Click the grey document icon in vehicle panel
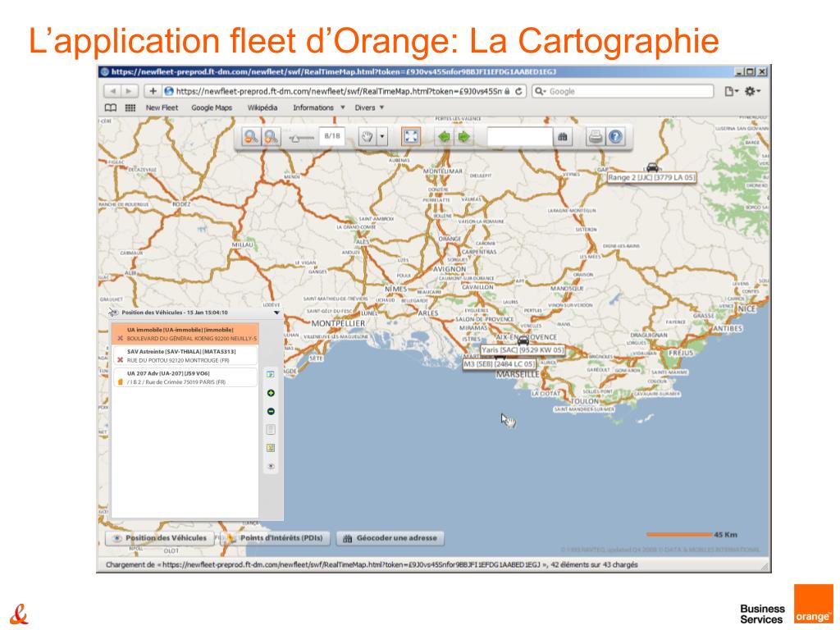 pyautogui.click(x=271, y=430)
